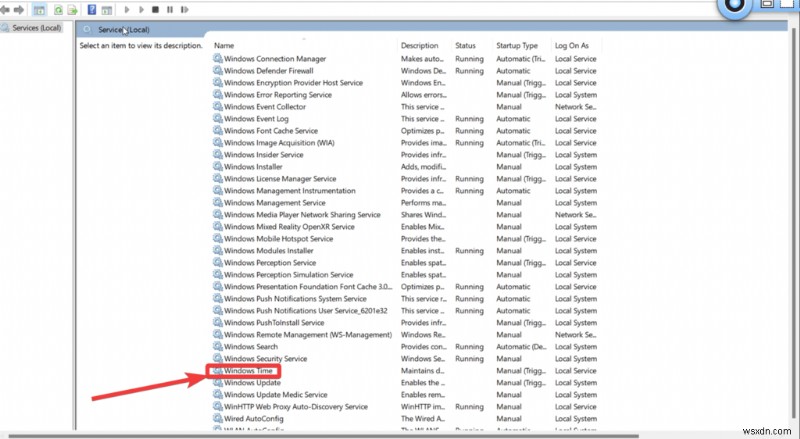
Task: Click gear icon for Windows Error Reporting Service
Action: tap(218, 94)
